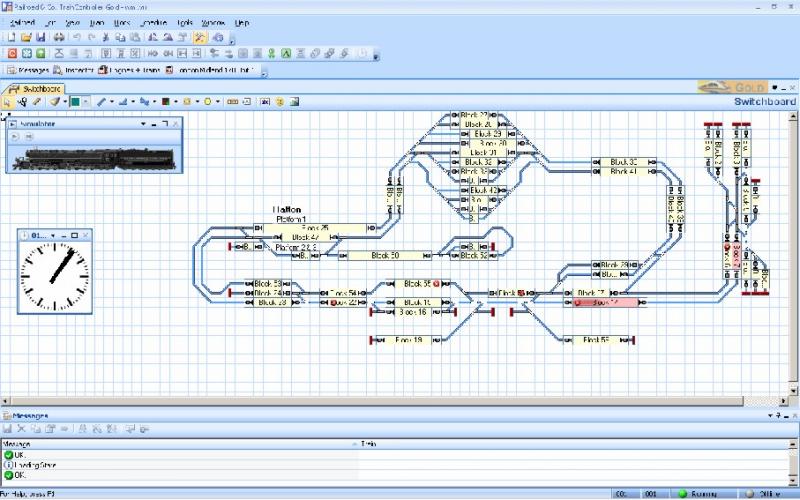Toggle the edit mode icon in main toolbar
The image size is (800, 500).
pyautogui.click(x=200, y=37)
